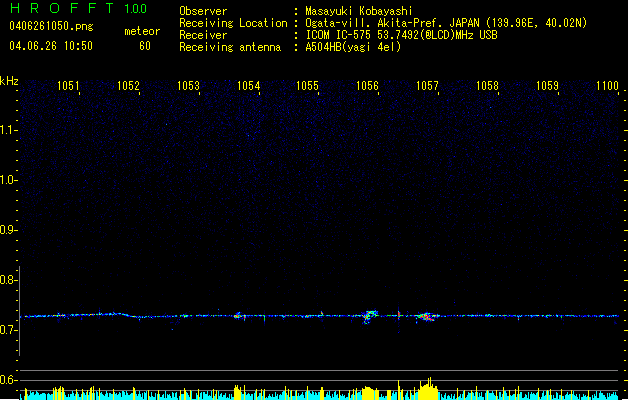
Task: Click the 1057 time axis marker
Action: pyautogui.click(x=427, y=86)
